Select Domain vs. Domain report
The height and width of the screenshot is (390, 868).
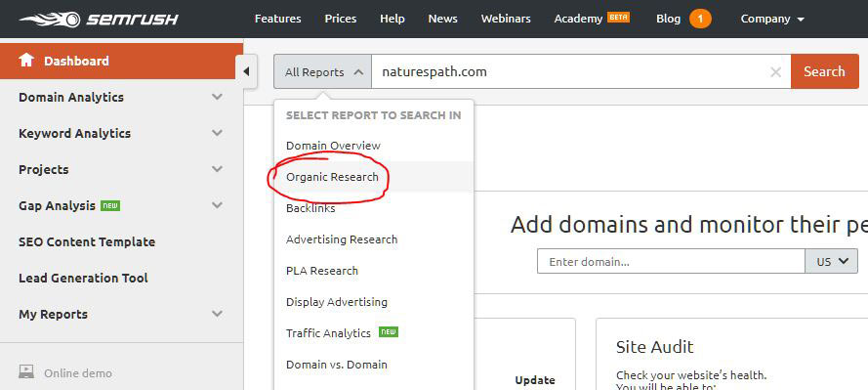(337, 365)
